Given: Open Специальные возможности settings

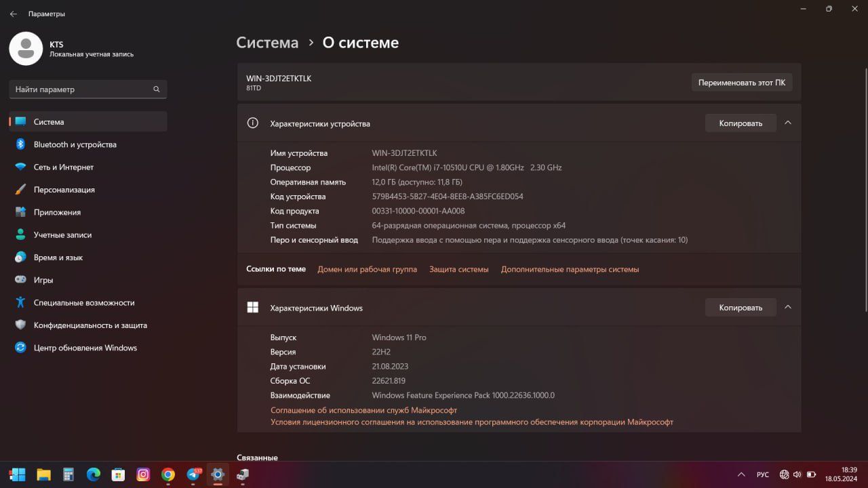Looking at the screenshot, I should point(88,302).
